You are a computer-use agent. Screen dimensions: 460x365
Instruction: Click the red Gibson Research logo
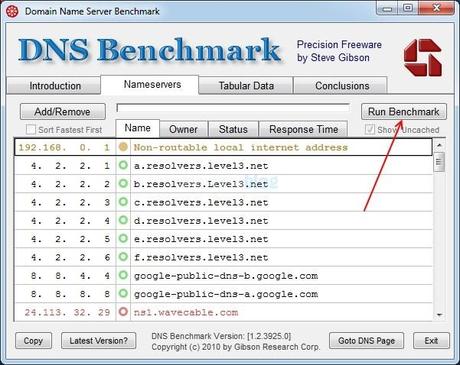[x=423, y=58]
